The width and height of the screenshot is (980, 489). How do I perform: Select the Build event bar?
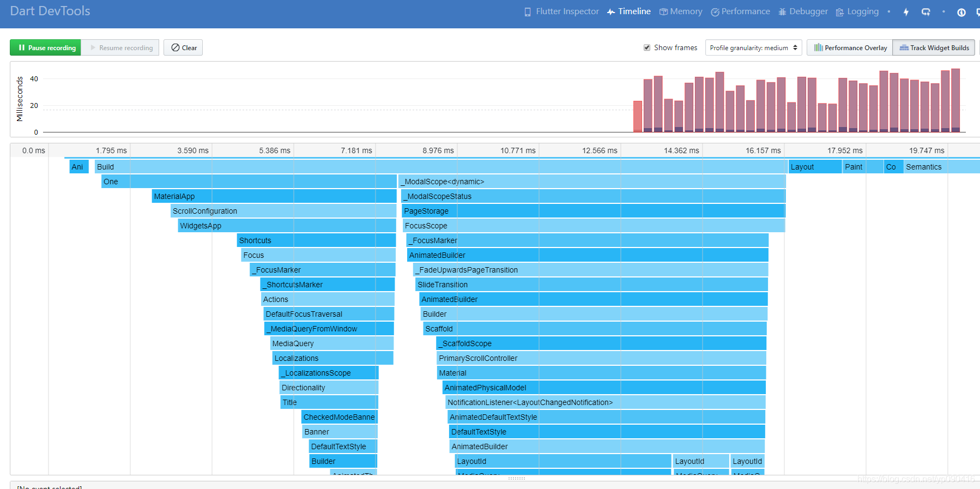pos(440,167)
